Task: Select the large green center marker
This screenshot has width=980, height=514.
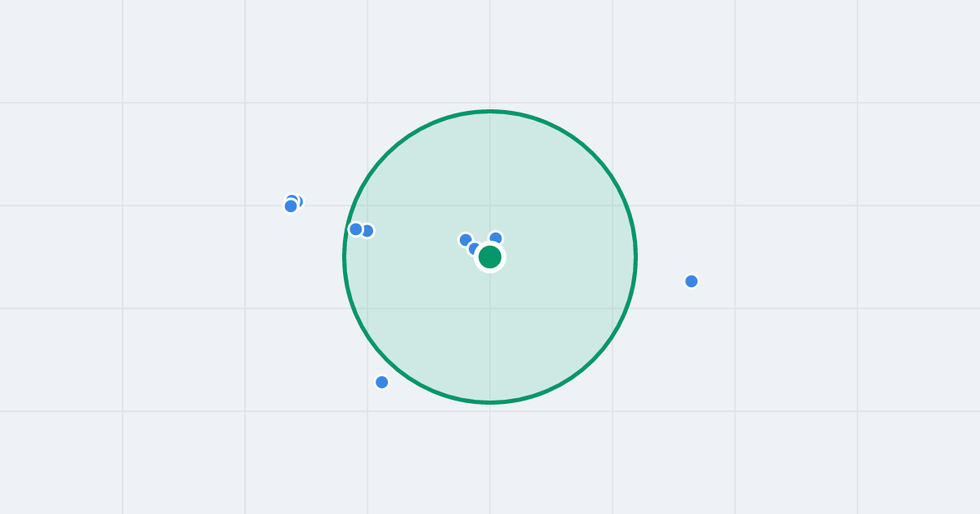Action: coord(490,257)
